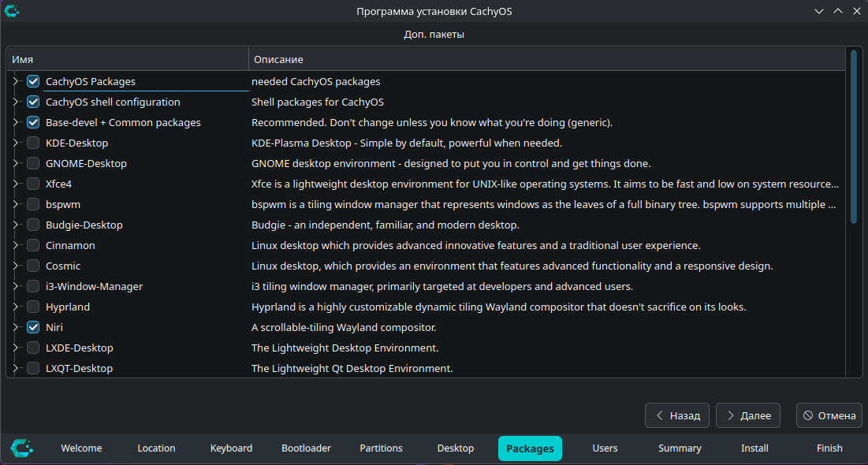Click the CachyOS logo in the bottom step bar
This screenshot has width=868, height=465.
(x=21, y=448)
